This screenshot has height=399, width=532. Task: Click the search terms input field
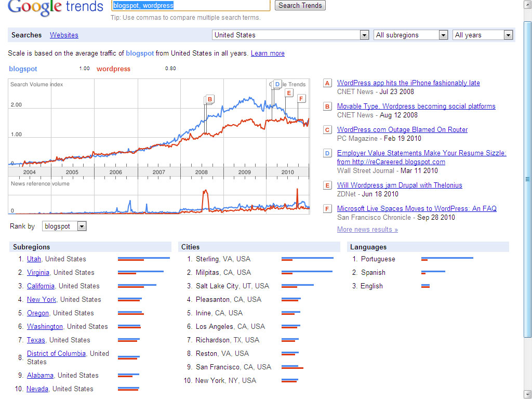[x=191, y=5]
